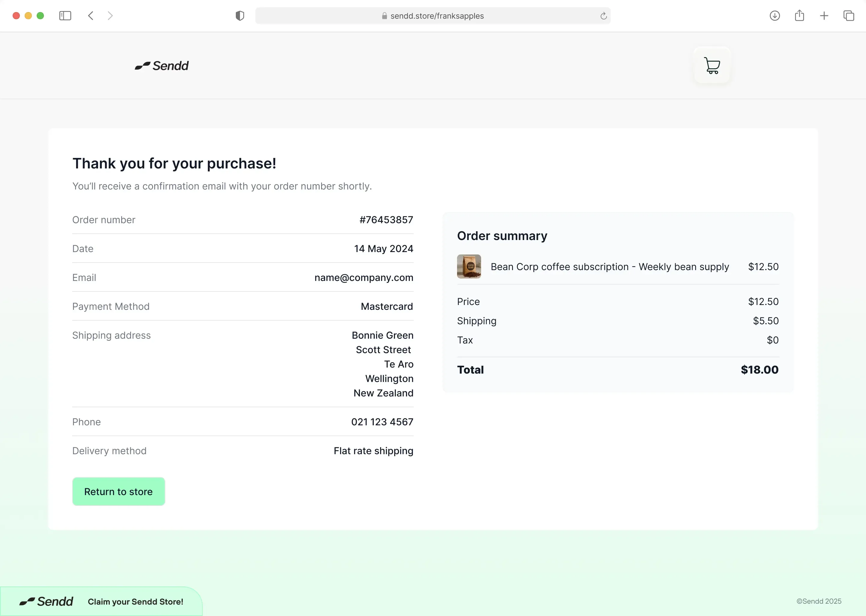Image resolution: width=866 pixels, height=616 pixels.
Task: Show tab overview
Action: pos(849,16)
